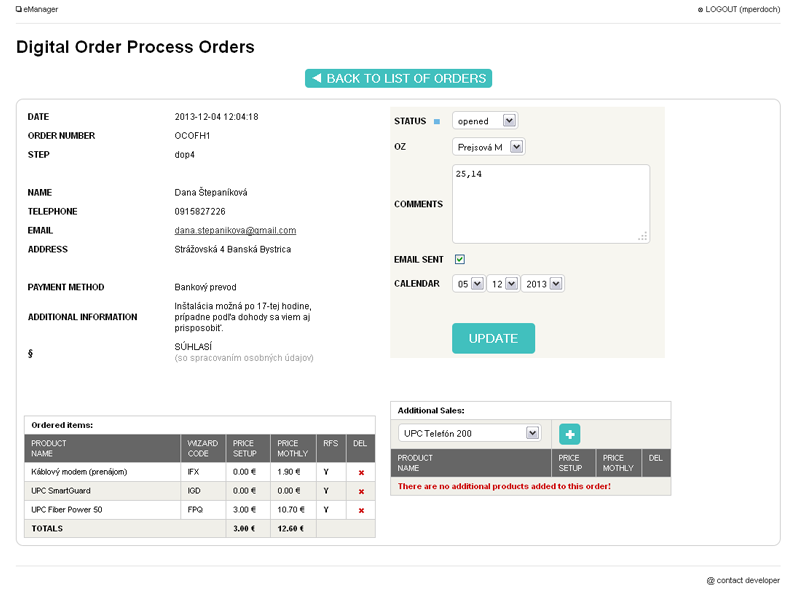The width and height of the screenshot is (800, 600).
Task: Log out of mperdoch account
Action: click(739, 9)
